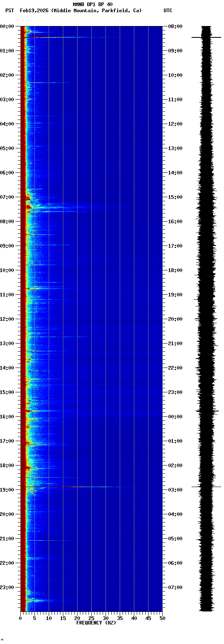This screenshot has width=224, height=644.
Task: Click the PST time label "12:00"
Action: 7,319
